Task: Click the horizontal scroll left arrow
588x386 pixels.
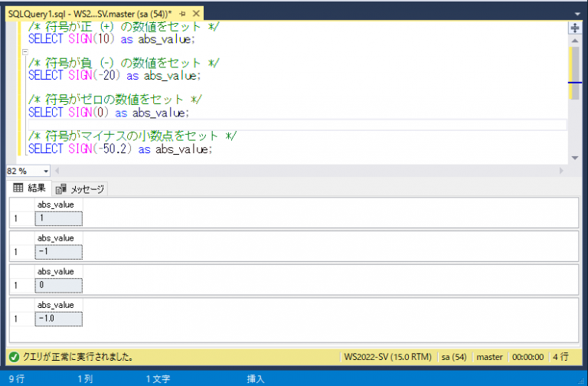Action: pos(57,171)
